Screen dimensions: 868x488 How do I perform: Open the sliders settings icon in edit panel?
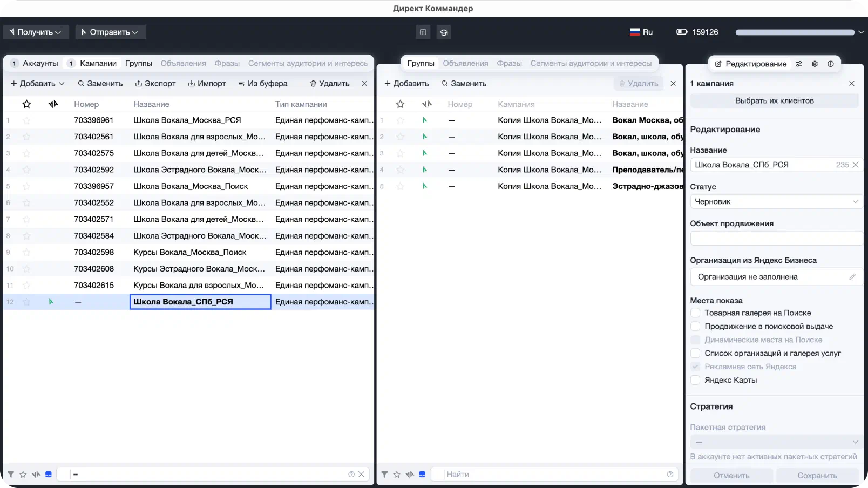click(x=799, y=64)
